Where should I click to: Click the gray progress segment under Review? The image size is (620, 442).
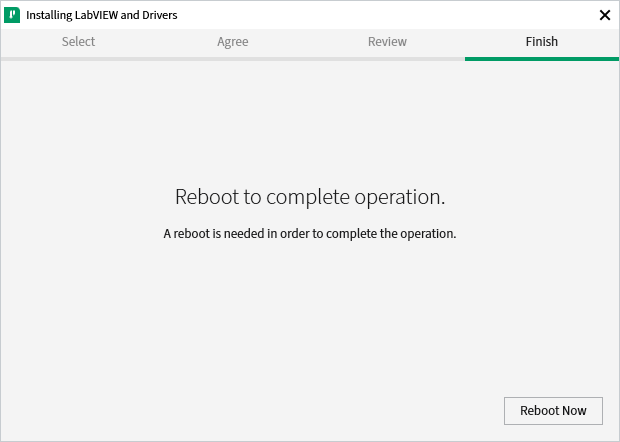[x=387, y=59]
